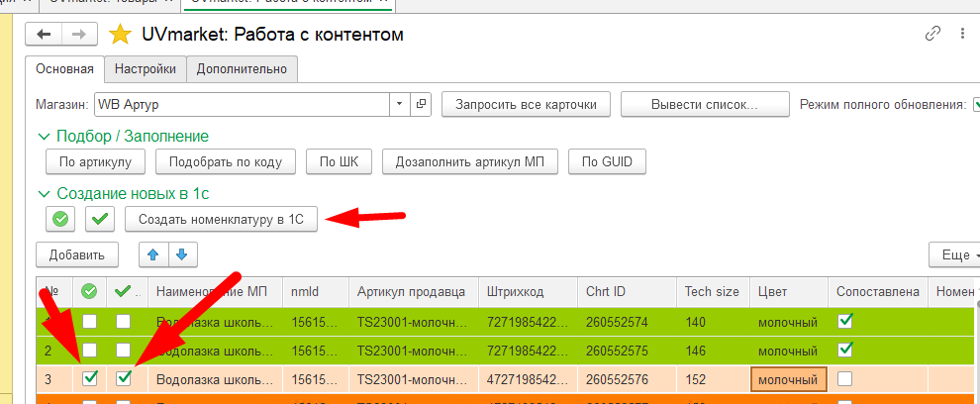
Task: Click the Дозаполнить артикул МП button
Action: click(x=470, y=162)
